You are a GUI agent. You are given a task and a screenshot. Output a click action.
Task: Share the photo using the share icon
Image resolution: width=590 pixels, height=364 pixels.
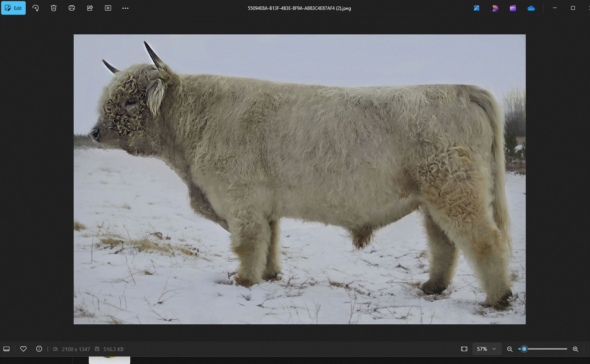click(90, 8)
